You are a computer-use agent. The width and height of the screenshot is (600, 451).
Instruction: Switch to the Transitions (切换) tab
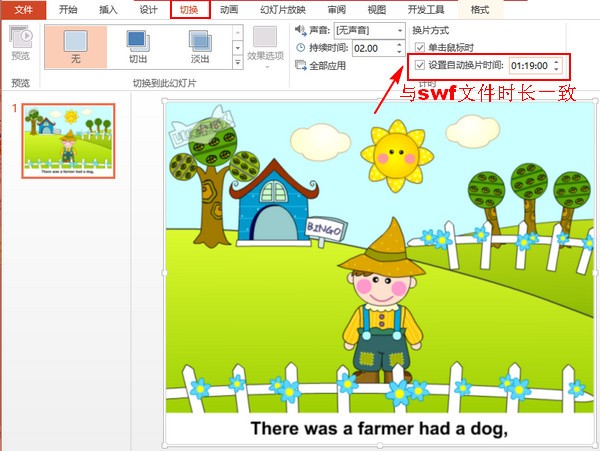coord(190,10)
